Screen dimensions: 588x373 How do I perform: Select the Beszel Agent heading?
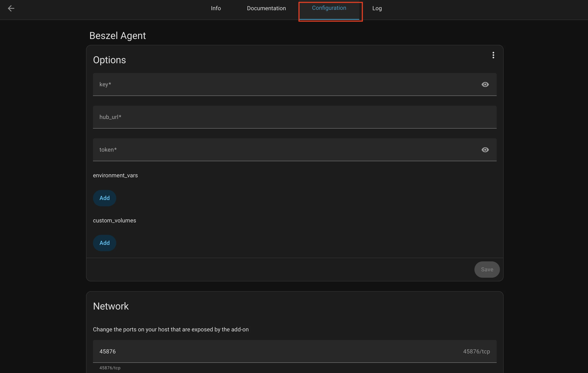pos(117,36)
